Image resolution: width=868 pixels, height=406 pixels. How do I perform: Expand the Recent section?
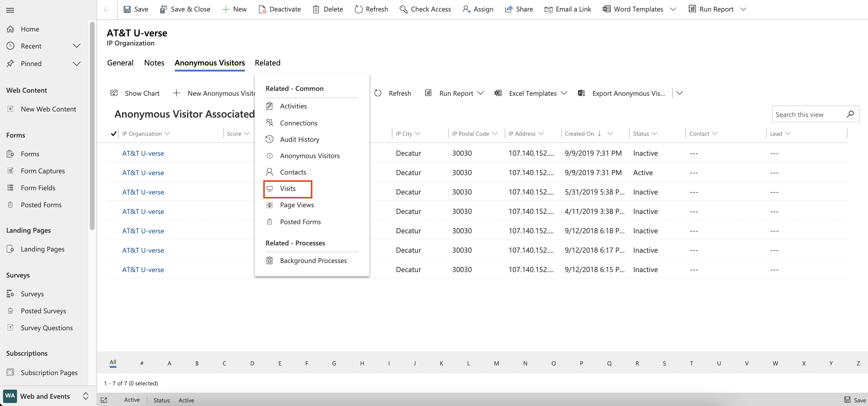point(77,46)
